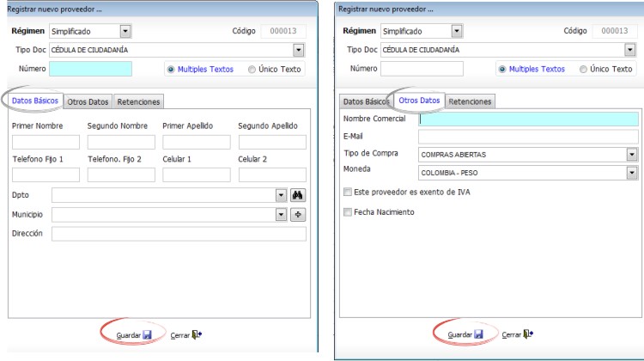Select Multiples Textos radio in left window
This screenshot has height=361, width=644.
click(x=171, y=70)
